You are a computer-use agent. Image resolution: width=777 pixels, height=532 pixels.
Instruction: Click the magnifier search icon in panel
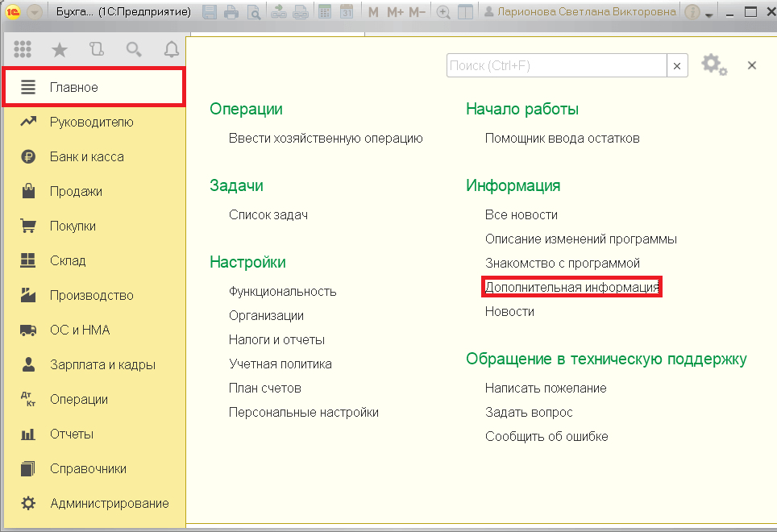(x=134, y=49)
